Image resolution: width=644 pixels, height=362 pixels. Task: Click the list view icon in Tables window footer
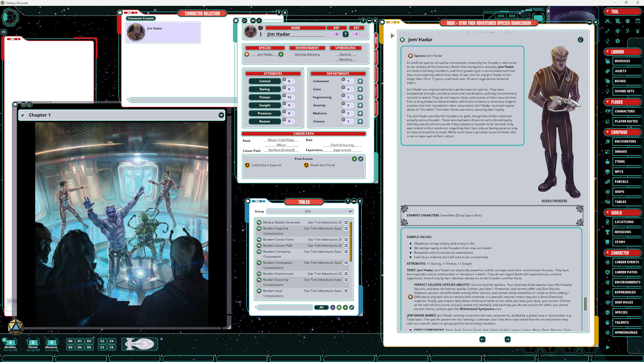point(333,307)
